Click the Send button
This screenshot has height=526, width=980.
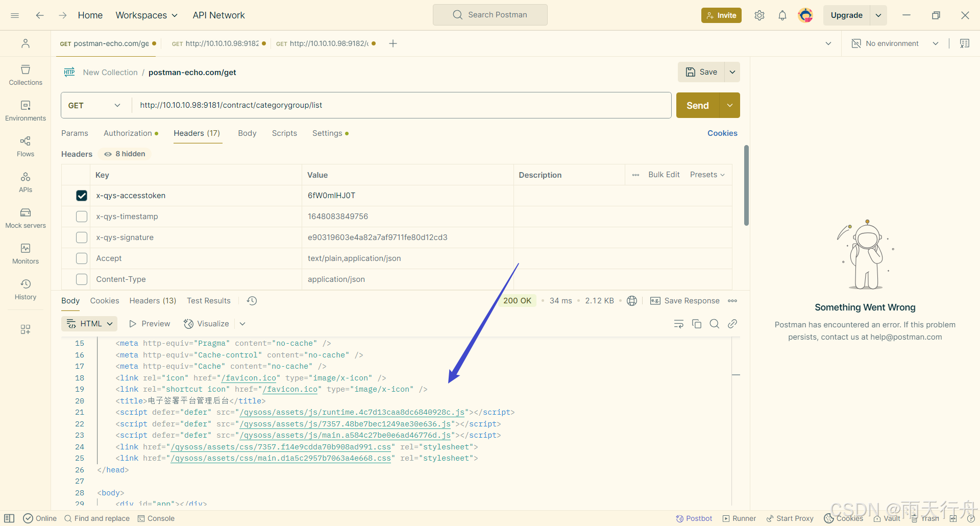[698, 105]
